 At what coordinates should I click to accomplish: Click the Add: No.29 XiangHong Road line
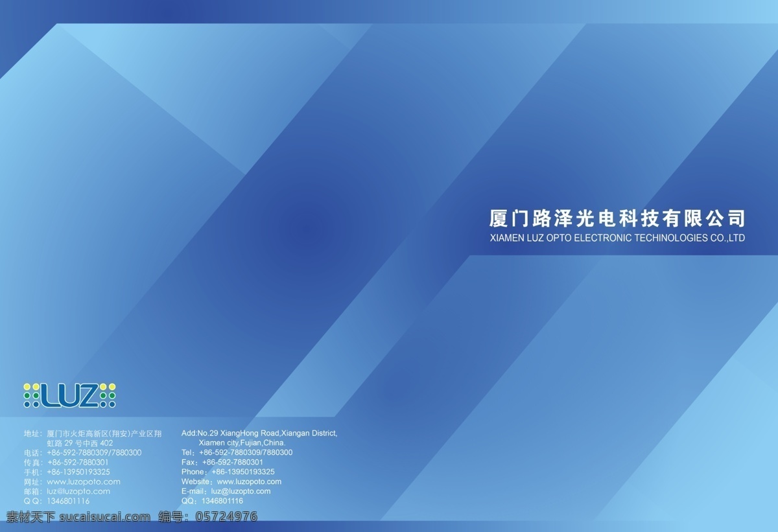click(x=259, y=433)
